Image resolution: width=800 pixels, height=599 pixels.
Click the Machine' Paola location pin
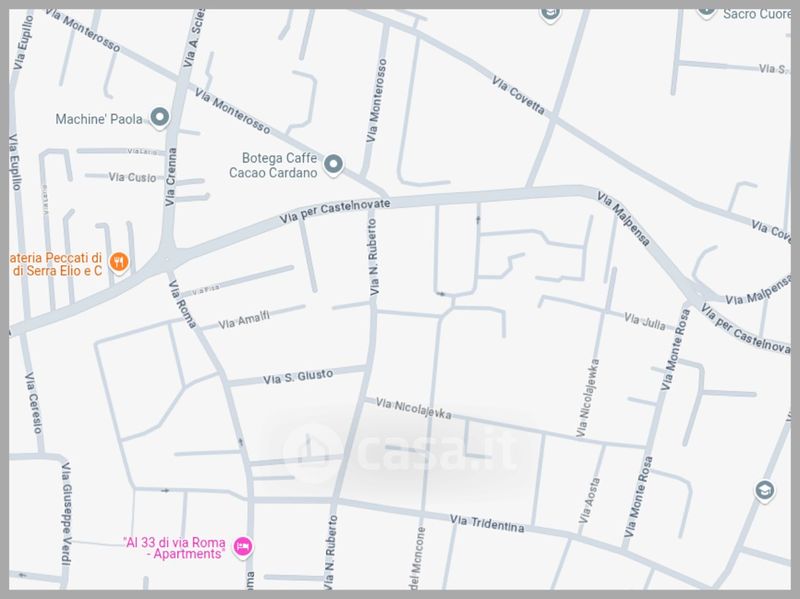click(160, 118)
